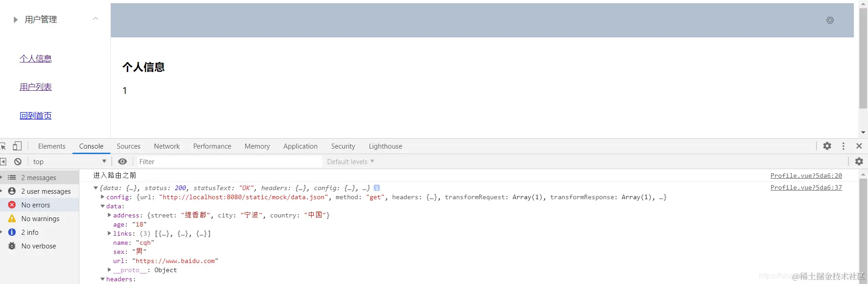The image size is (868, 284).
Task: Click the name "cqh" value
Action: tap(145, 243)
